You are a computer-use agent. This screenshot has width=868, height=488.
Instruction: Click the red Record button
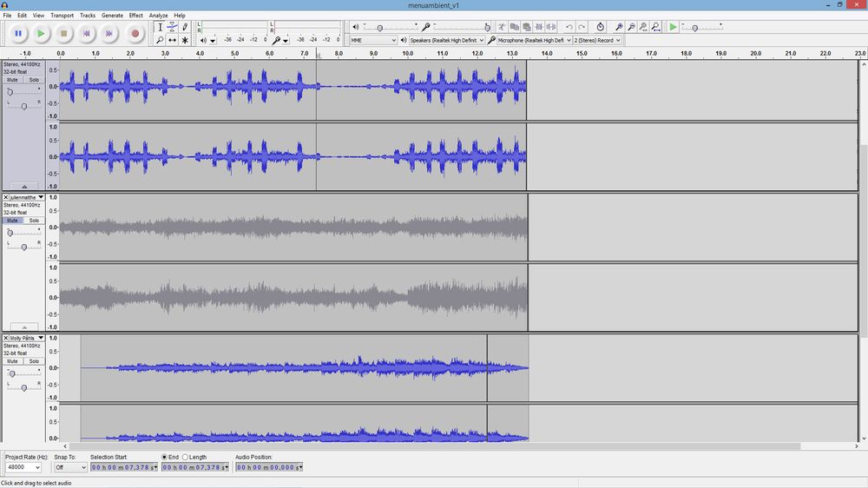click(x=135, y=34)
